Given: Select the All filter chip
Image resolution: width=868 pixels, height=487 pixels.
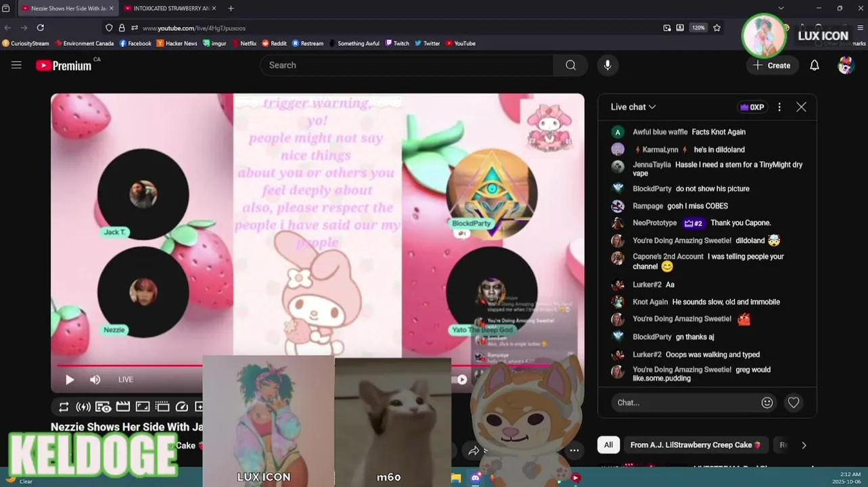Looking at the screenshot, I should pos(608,445).
